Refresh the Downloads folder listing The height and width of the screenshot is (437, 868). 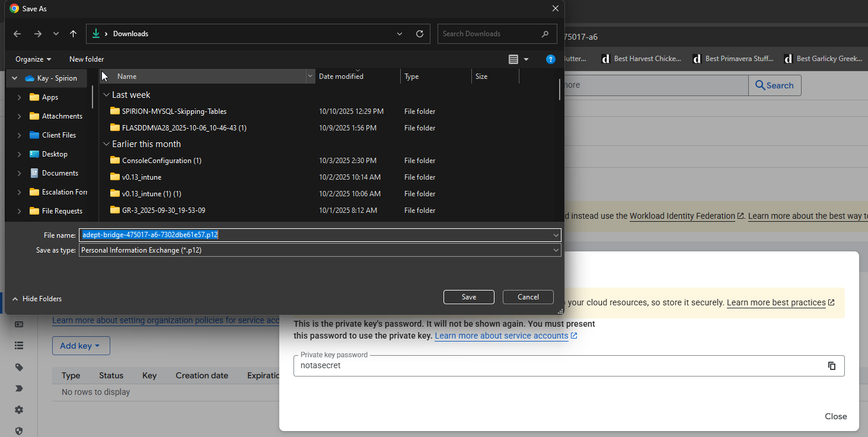(x=420, y=34)
